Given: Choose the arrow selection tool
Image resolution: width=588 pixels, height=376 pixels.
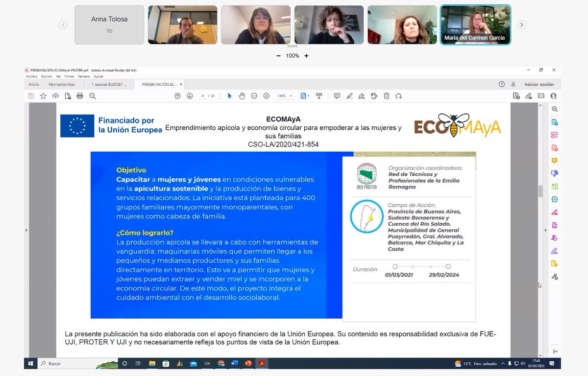Looking at the screenshot, I should [229, 96].
